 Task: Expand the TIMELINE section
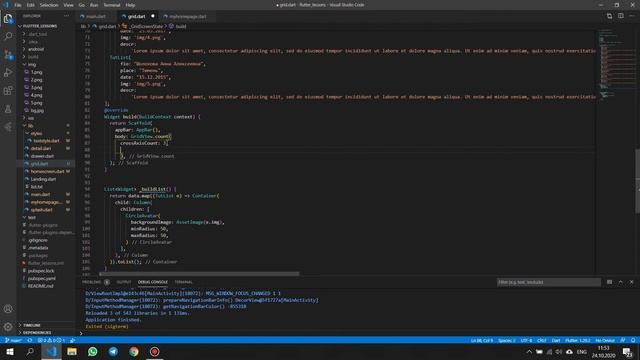[31, 325]
